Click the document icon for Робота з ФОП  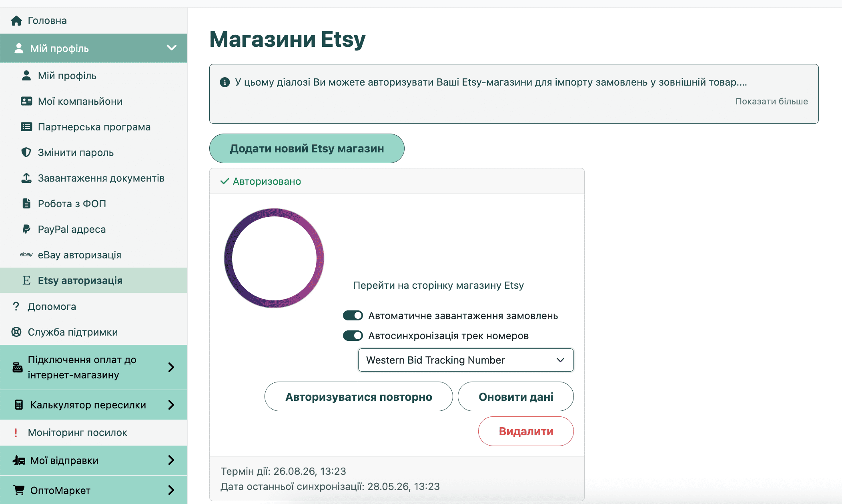coord(26,204)
